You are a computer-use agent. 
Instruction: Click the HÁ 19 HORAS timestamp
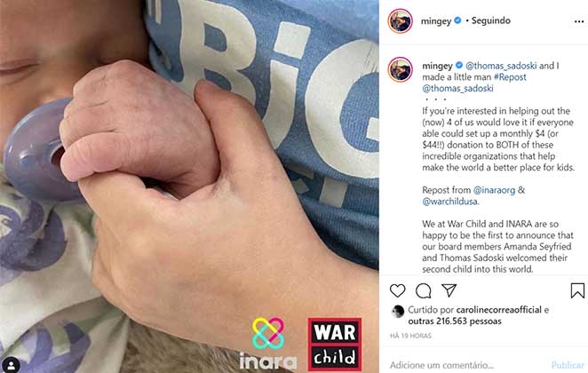tap(410, 336)
